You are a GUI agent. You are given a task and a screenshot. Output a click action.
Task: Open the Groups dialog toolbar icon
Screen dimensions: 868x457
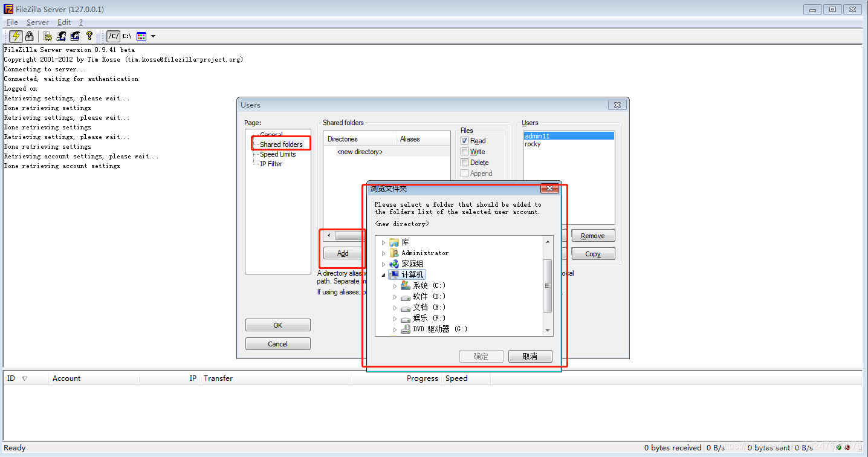pos(75,36)
